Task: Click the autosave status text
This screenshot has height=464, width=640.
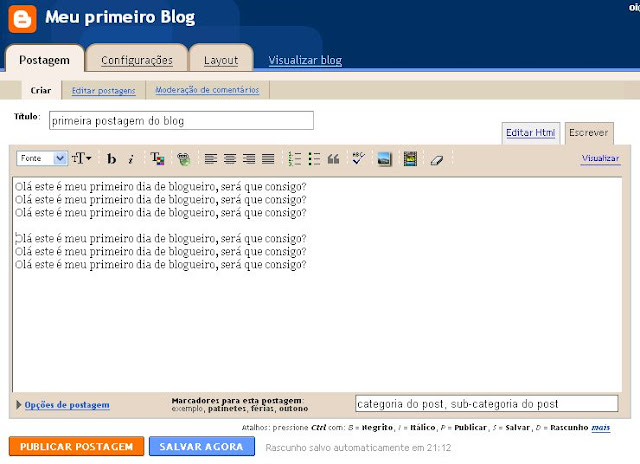Action: pyautogui.click(x=358, y=448)
